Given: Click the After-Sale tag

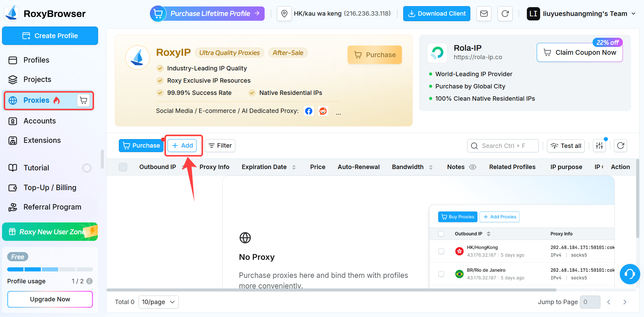Looking at the screenshot, I should (288, 53).
